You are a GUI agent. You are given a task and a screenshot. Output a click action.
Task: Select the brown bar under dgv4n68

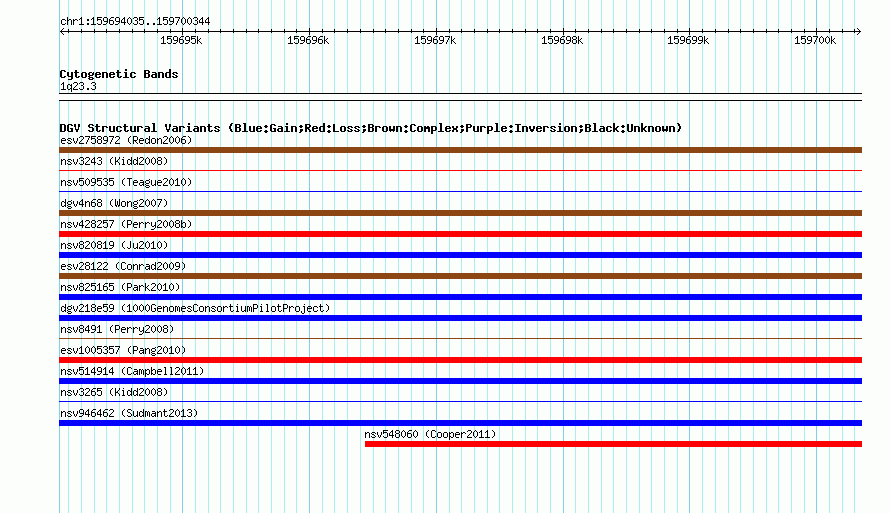point(460,213)
